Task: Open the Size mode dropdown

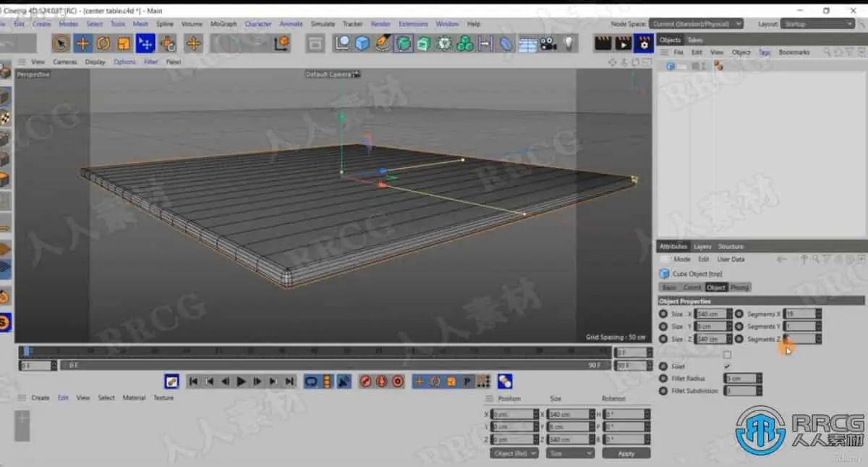Action: [570, 453]
